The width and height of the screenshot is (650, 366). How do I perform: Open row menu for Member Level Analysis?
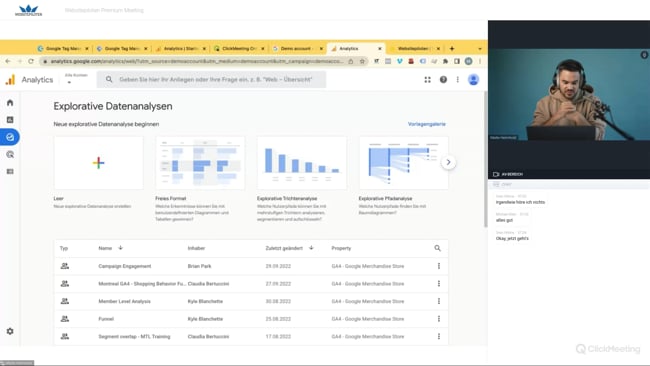[x=439, y=301]
